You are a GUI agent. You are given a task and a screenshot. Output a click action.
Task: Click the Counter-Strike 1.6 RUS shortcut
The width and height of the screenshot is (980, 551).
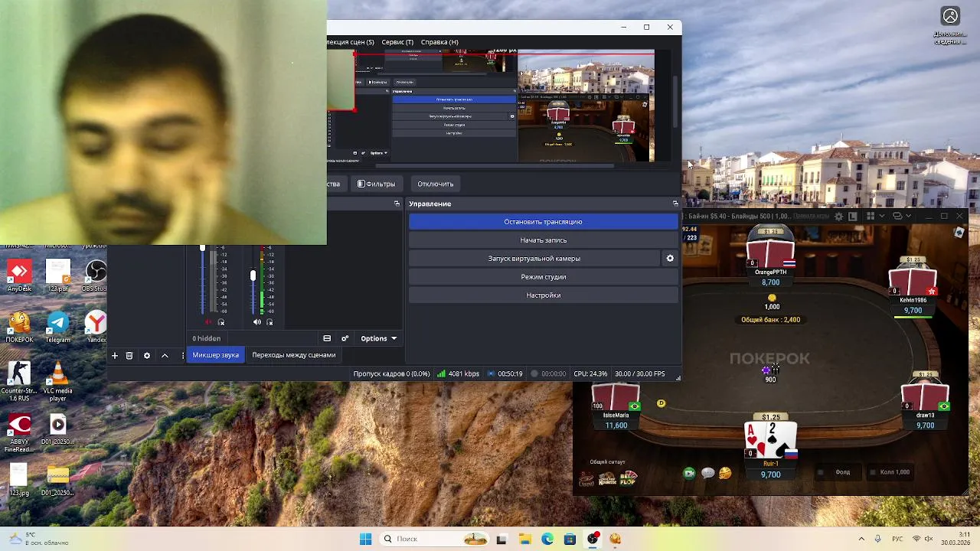(19, 382)
